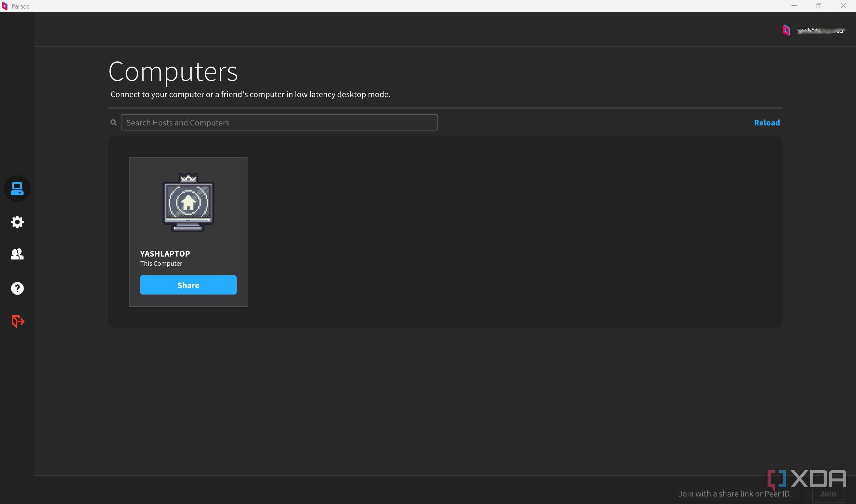Open the Help question mark icon
The image size is (856, 504).
(17, 288)
